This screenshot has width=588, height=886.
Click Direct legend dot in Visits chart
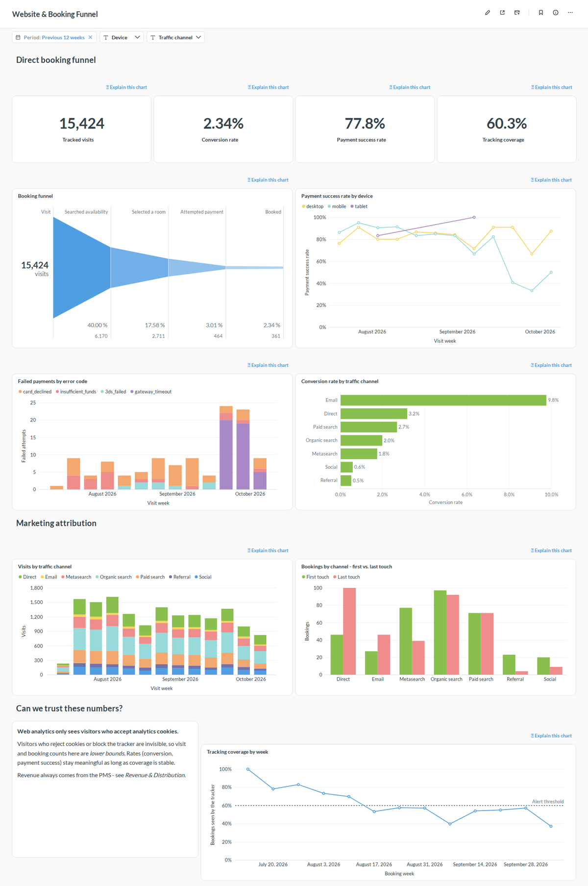[20, 577]
